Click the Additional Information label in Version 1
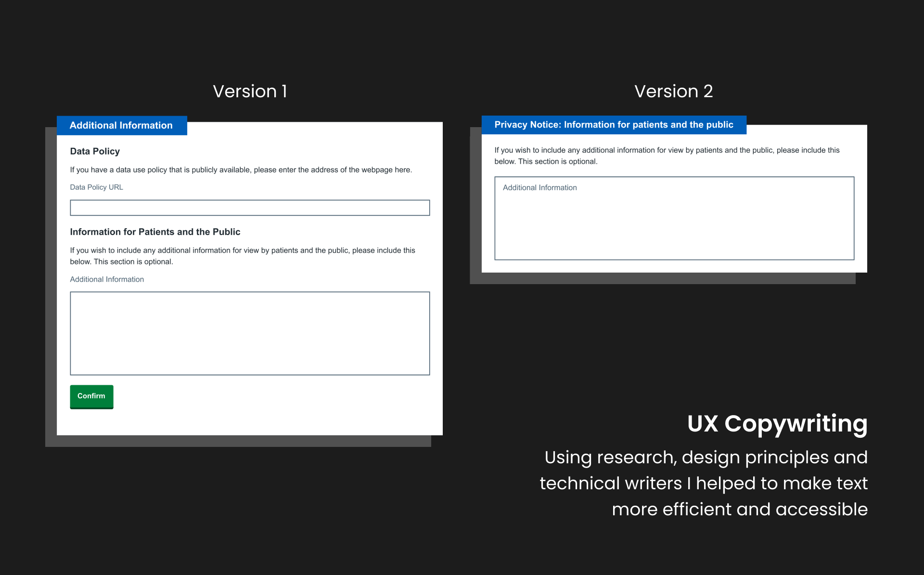 point(107,279)
